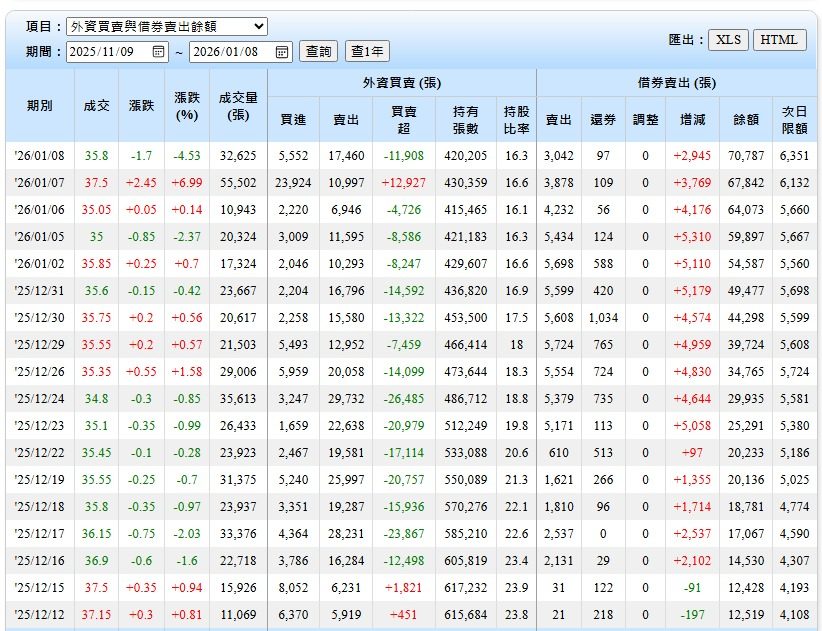
Task: Click the closing price 36.15
Action: pyautogui.click(x=96, y=534)
